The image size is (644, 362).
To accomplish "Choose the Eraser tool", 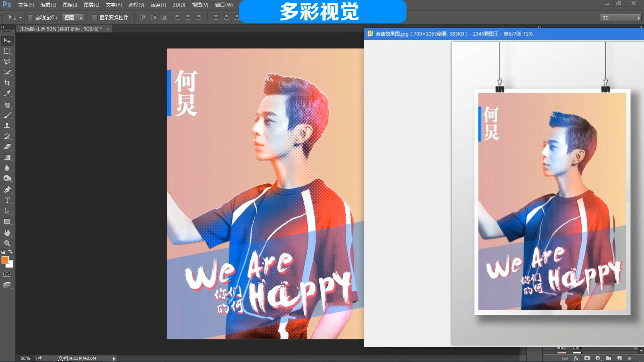I will tap(7, 147).
